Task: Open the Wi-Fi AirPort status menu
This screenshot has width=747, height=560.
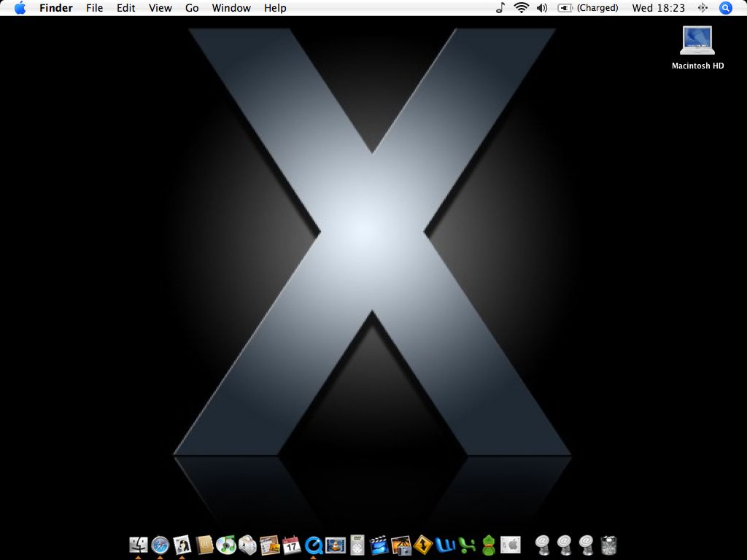Action: tap(522, 7)
